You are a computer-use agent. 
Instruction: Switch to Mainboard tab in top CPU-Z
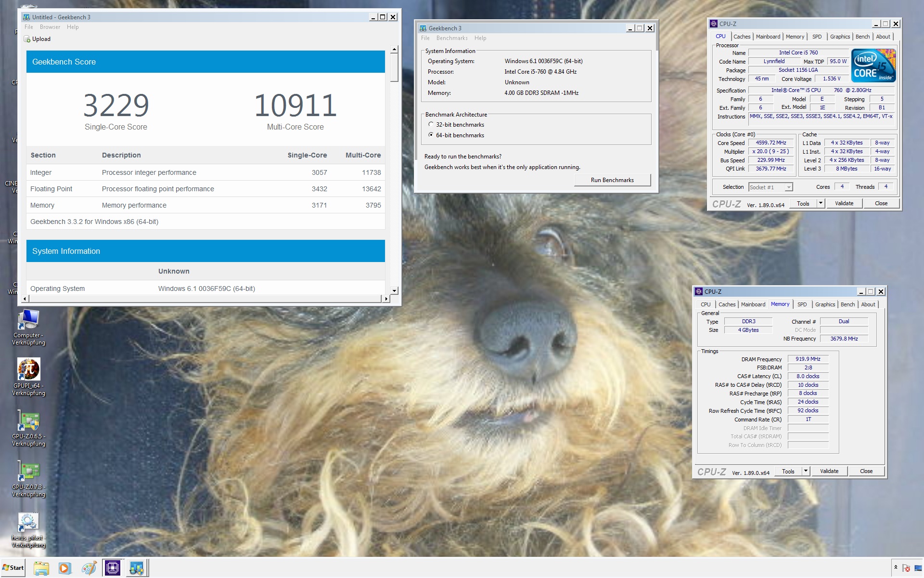click(768, 37)
